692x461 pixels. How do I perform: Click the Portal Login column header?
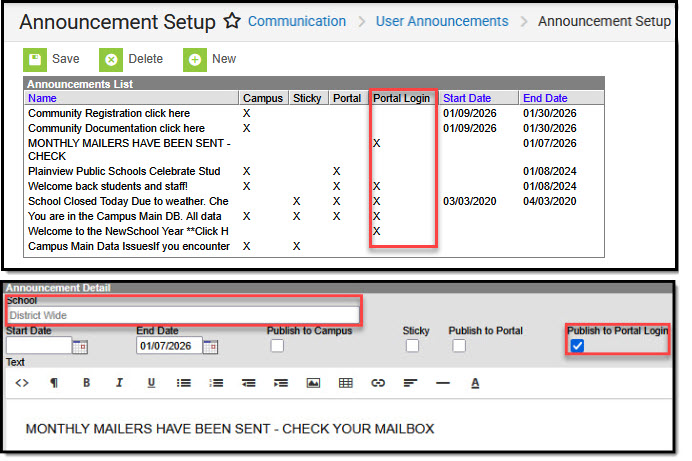point(402,98)
